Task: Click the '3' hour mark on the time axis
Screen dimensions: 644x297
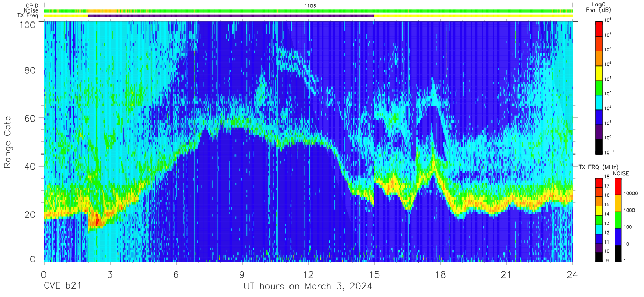Action: pyautogui.click(x=110, y=274)
